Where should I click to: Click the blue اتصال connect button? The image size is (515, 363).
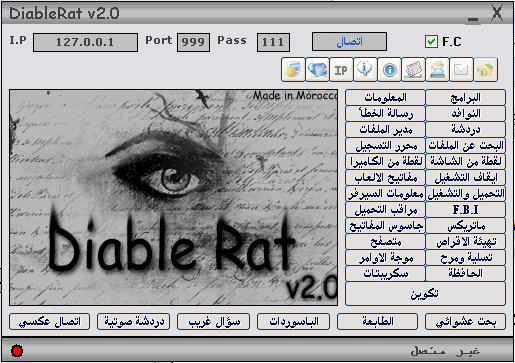pos(349,42)
